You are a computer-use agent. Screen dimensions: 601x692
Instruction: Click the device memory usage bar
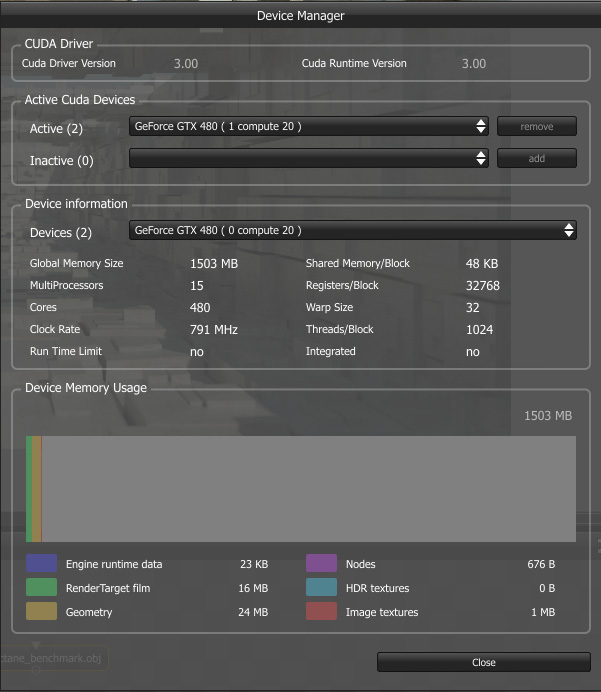tap(301, 489)
